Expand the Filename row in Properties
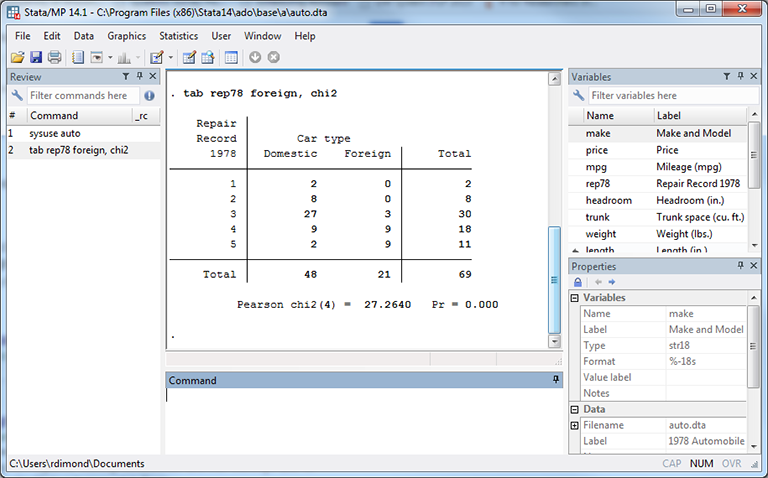Image resolution: width=768 pixels, height=478 pixels. (575, 426)
